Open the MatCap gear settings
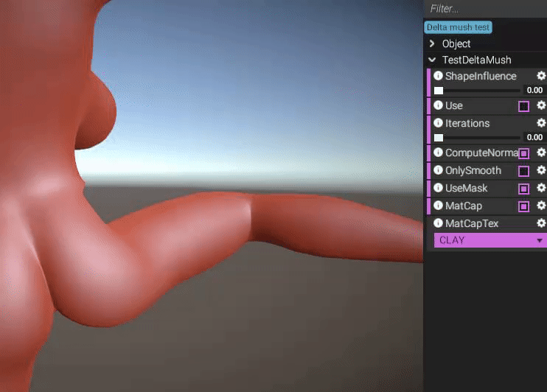547x392 pixels. tap(541, 206)
